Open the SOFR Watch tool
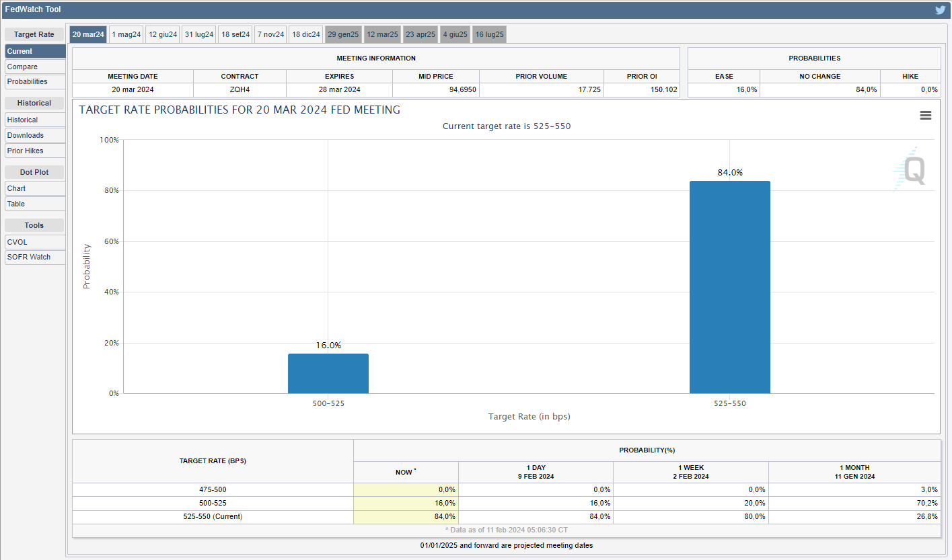 (x=35, y=257)
